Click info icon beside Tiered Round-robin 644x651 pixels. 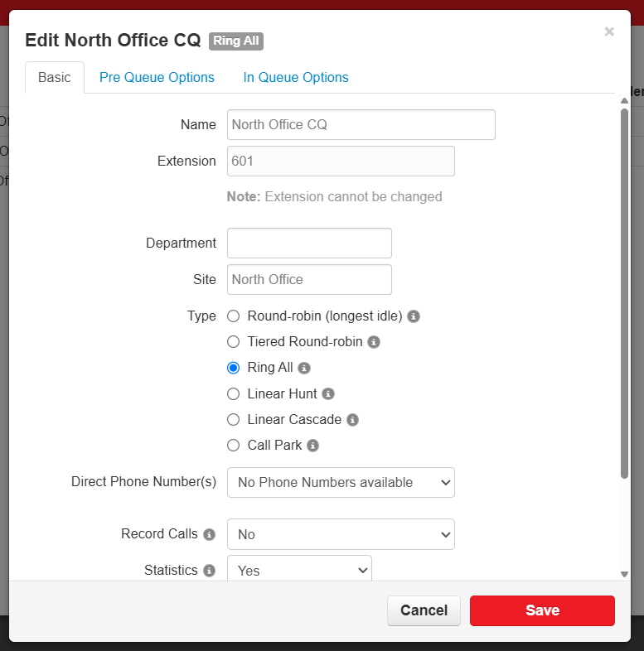tap(374, 342)
